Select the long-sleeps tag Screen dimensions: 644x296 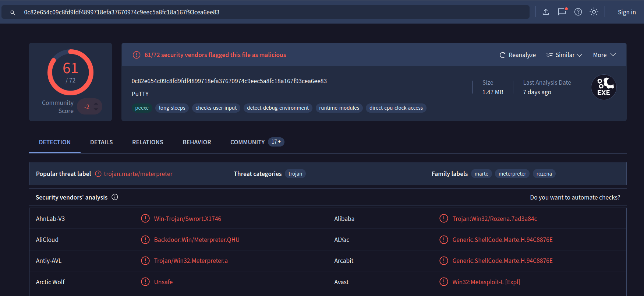click(x=172, y=108)
